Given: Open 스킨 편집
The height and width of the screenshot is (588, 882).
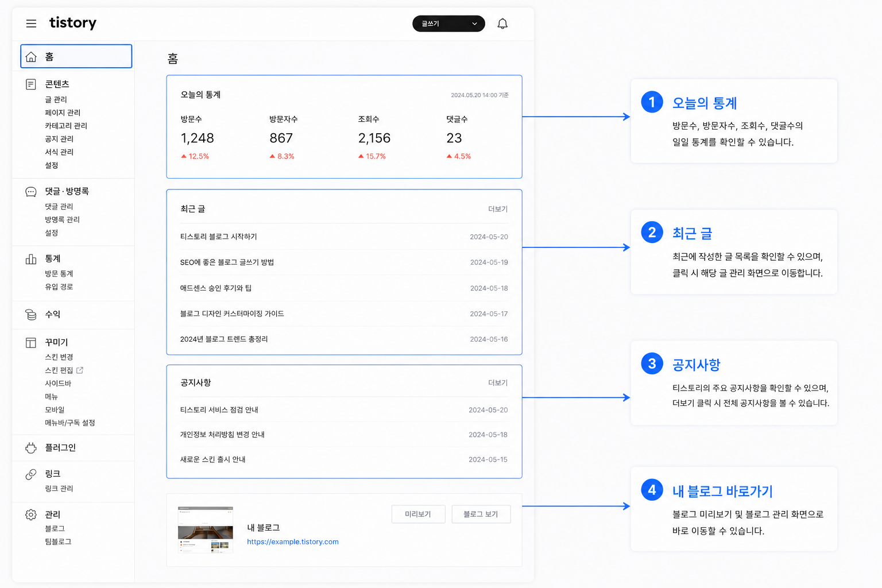Looking at the screenshot, I should click(x=59, y=370).
